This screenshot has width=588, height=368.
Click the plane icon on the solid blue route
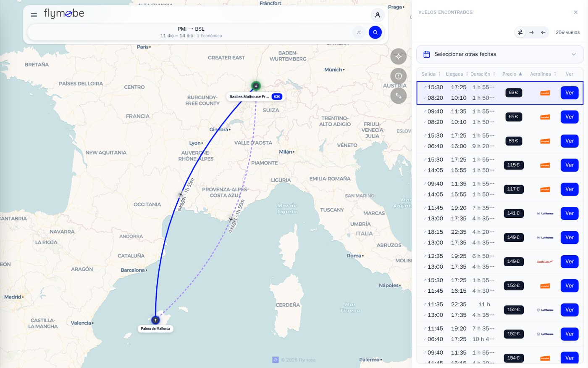tap(181, 194)
